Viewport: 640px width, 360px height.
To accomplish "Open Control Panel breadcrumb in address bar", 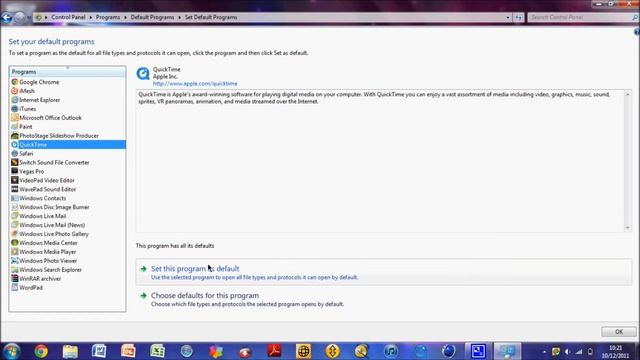I will click(x=68, y=18).
